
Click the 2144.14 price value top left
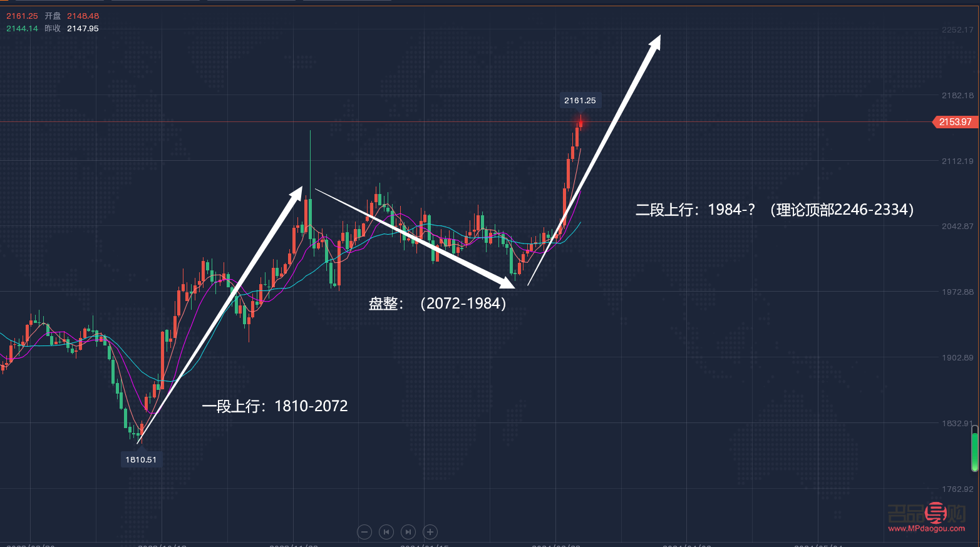[x=21, y=28]
